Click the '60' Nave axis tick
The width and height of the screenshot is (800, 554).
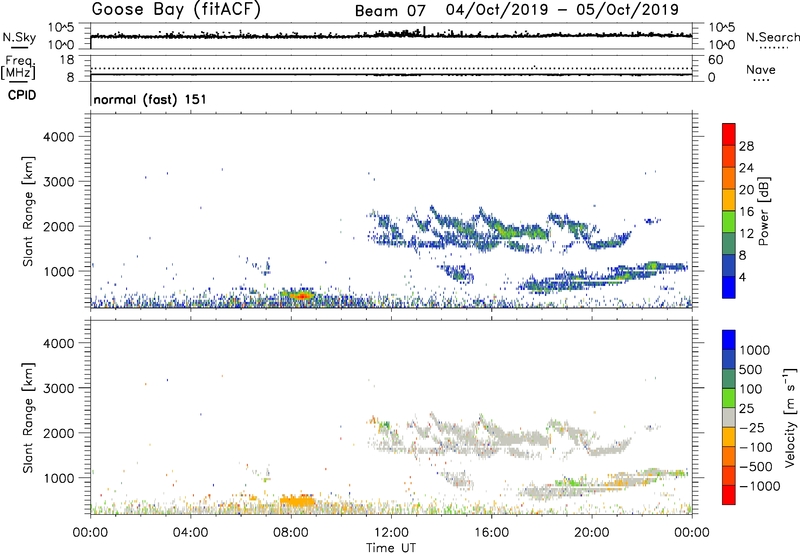(x=715, y=60)
